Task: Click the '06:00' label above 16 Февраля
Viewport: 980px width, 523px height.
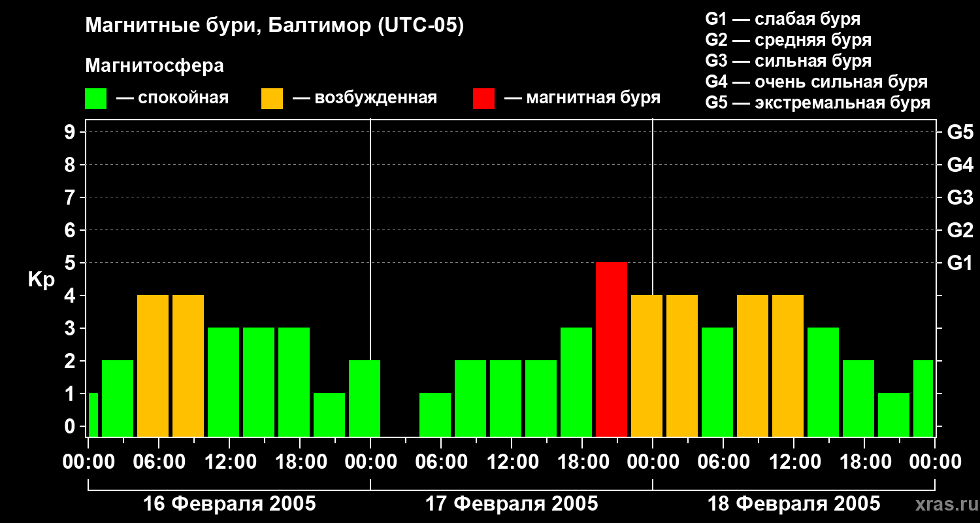Action: [x=159, y=462]
